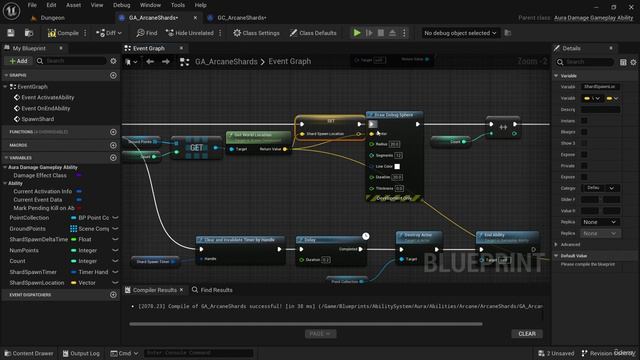
Task: Click the Save blueprint icon
Action: pyautogui.click(x=11, y=33)
